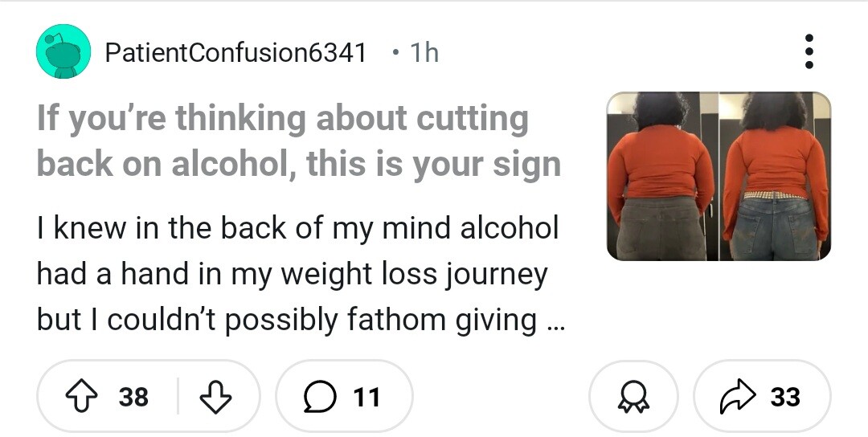Downvote the alcohol post
The image size is (868, 437).
215,397
